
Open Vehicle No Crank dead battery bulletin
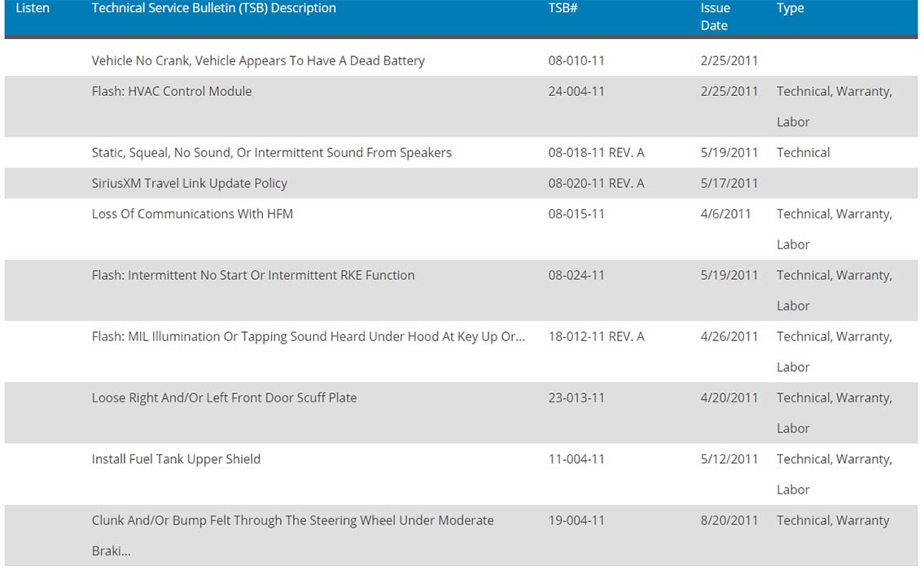click(258, 61)
